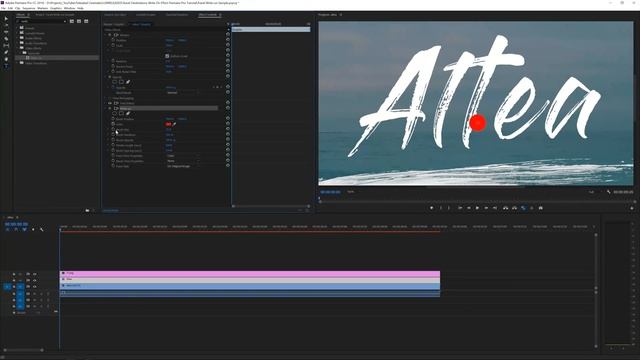Open the Paint Time Properties dropdown
The height and width of the screenshot is (360, 640).
click(182, 156)
